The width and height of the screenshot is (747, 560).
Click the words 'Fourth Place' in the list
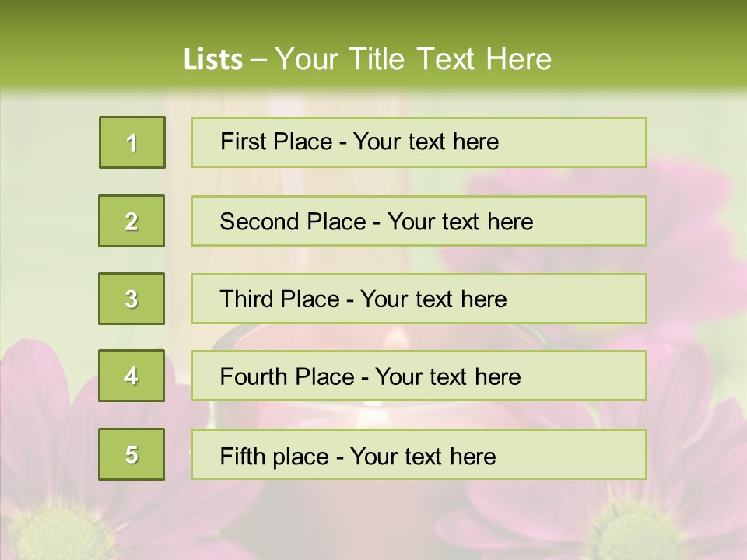(x=287, y=376)
